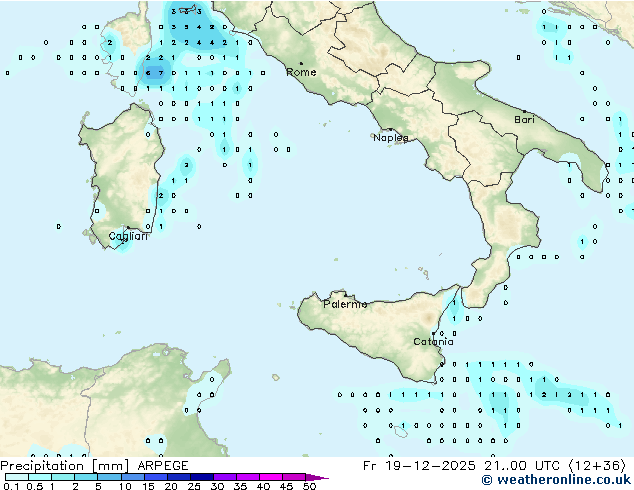Click the '21..00 UTC' time text
Viewport: 634px width, 490px height.
click(522, 466)
